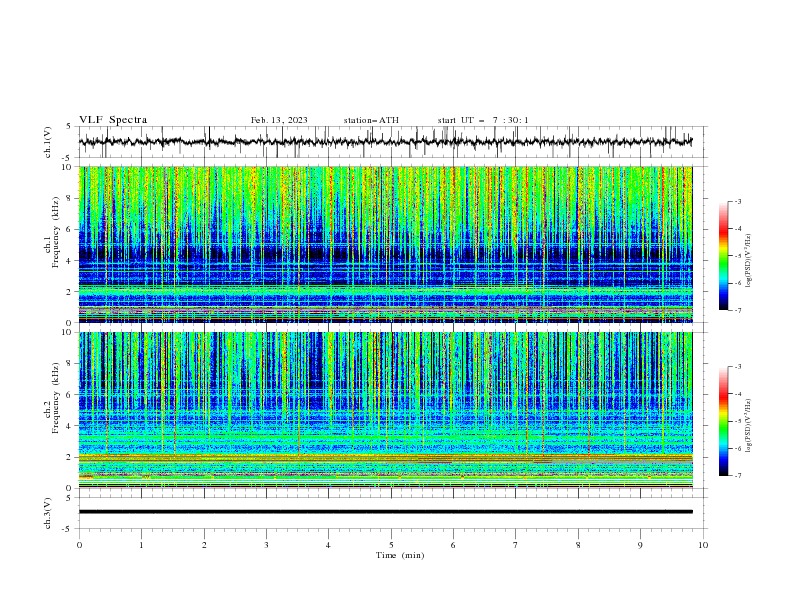Click the 'ch.1(V)' axis label

pyautogui.click(x=47, y=142)
